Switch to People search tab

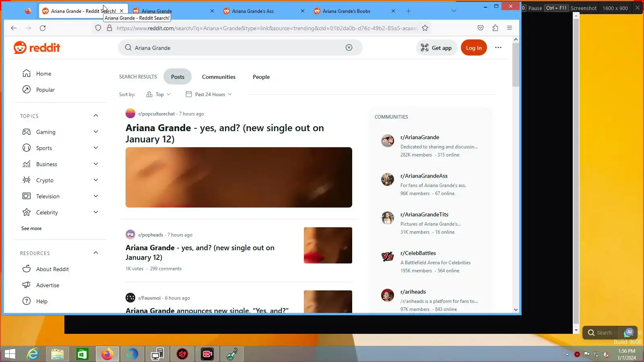[261, 77]
